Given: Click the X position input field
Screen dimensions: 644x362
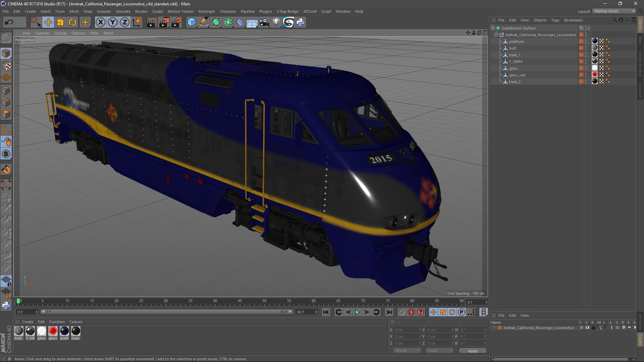Looking at the screenshot, I should click(407, 330).
